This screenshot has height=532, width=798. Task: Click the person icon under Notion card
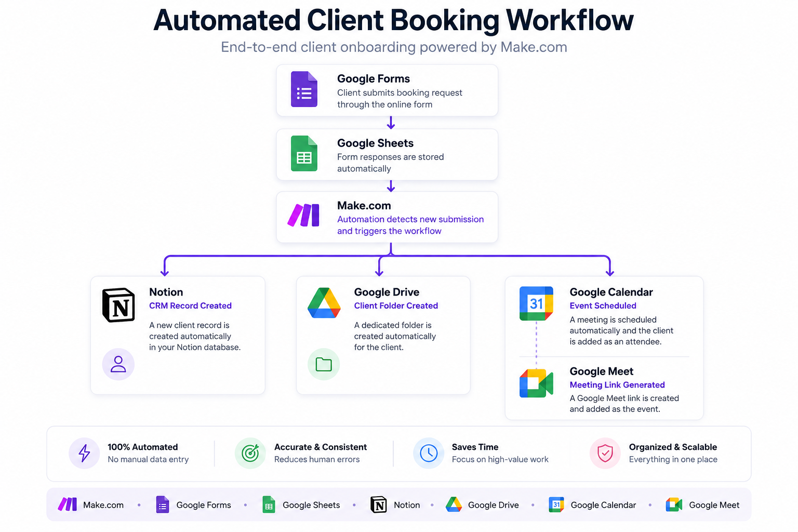118,364
